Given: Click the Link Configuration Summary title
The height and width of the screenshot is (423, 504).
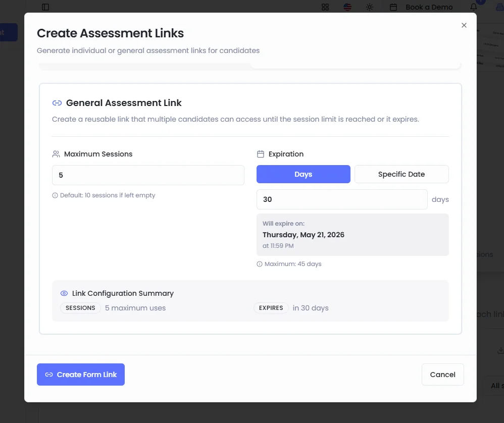Looking at the screenshot, I should click(x=123, y=293).
